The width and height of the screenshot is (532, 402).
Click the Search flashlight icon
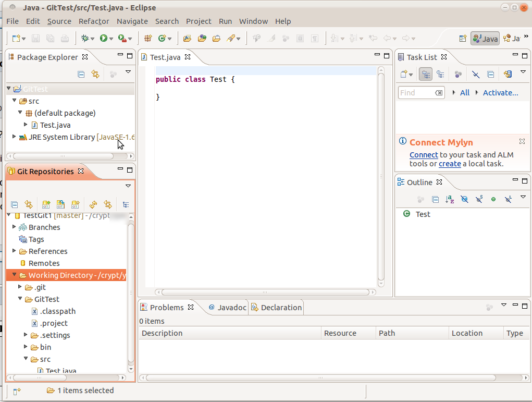click(x=231, y=39)
